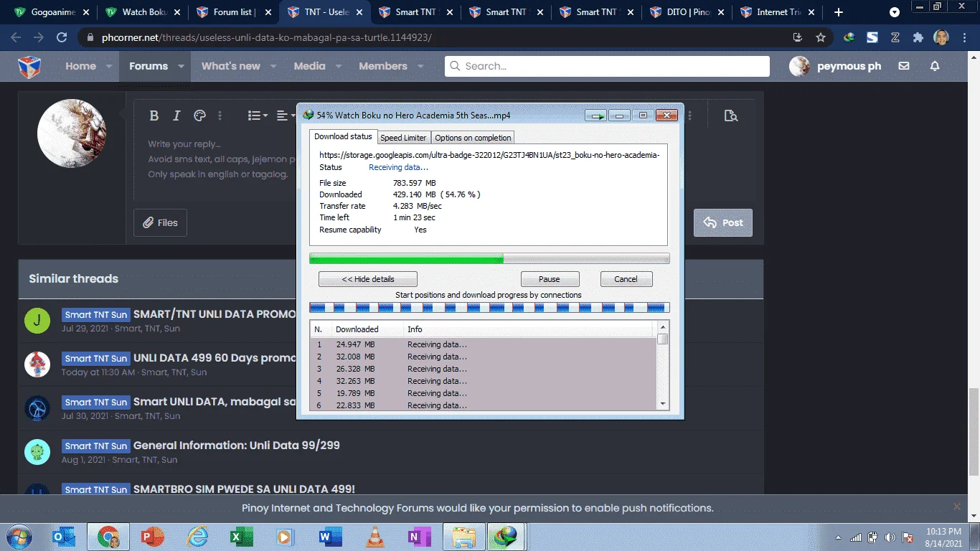
Task: Expand the Home menu dropdown arrow
Action: [109, 66]
